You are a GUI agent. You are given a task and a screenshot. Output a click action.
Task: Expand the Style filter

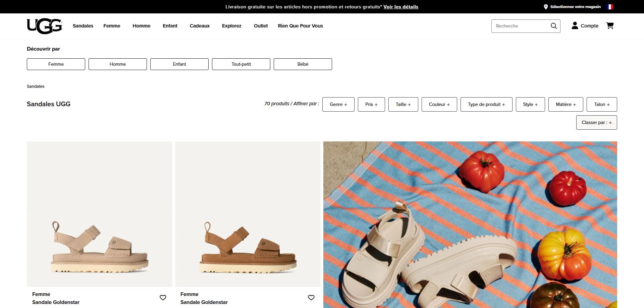(530, 104)
